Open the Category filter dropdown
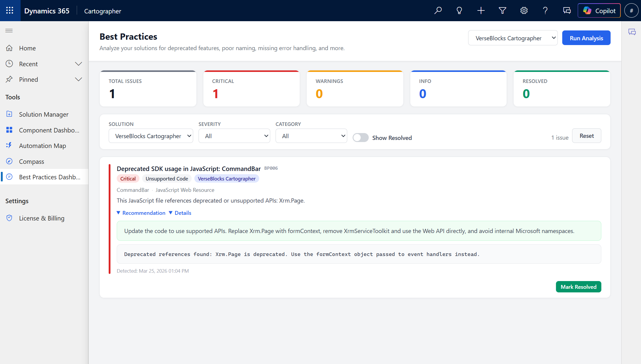 [x=311, y=136]
